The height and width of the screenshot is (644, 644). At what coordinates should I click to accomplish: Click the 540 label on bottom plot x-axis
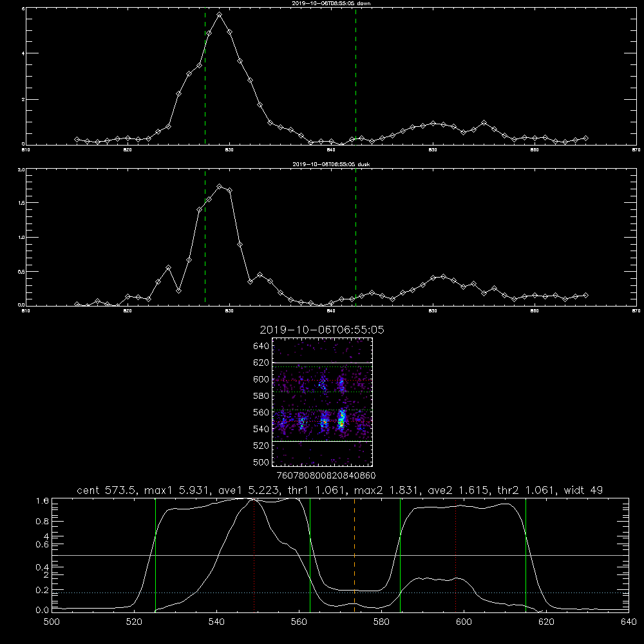coord(216,622)
